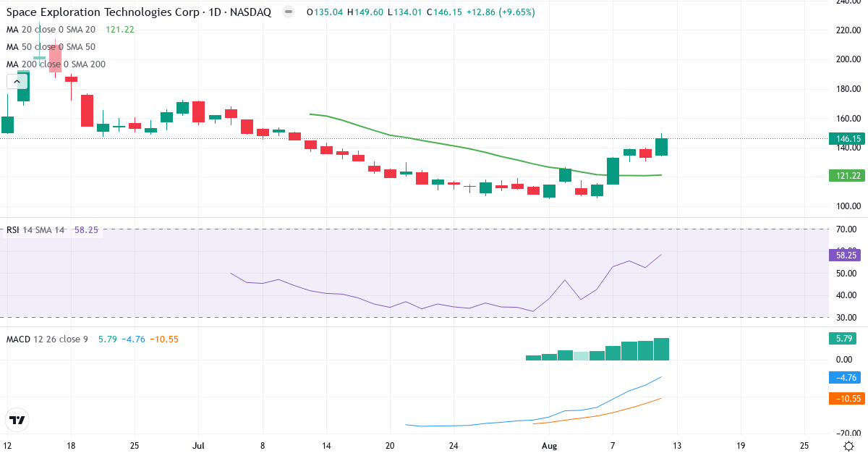Click the green 121.22 value in MA 20 legend

point(120,30)
